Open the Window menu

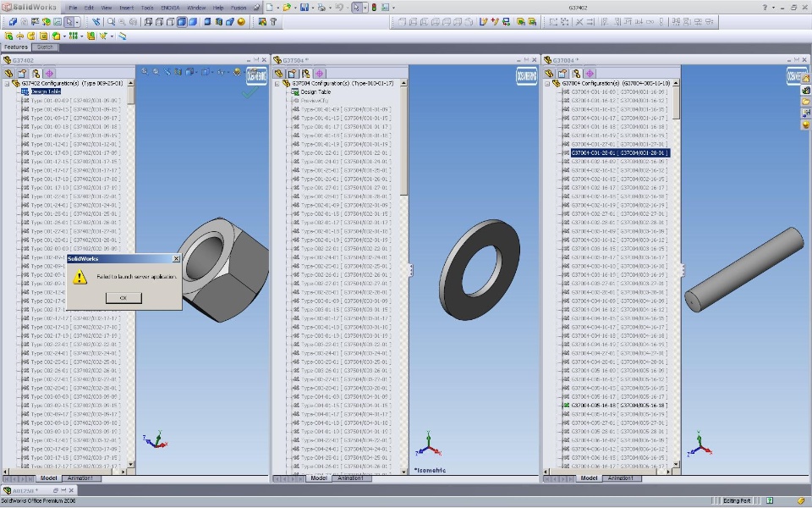[x=196, y=8]
